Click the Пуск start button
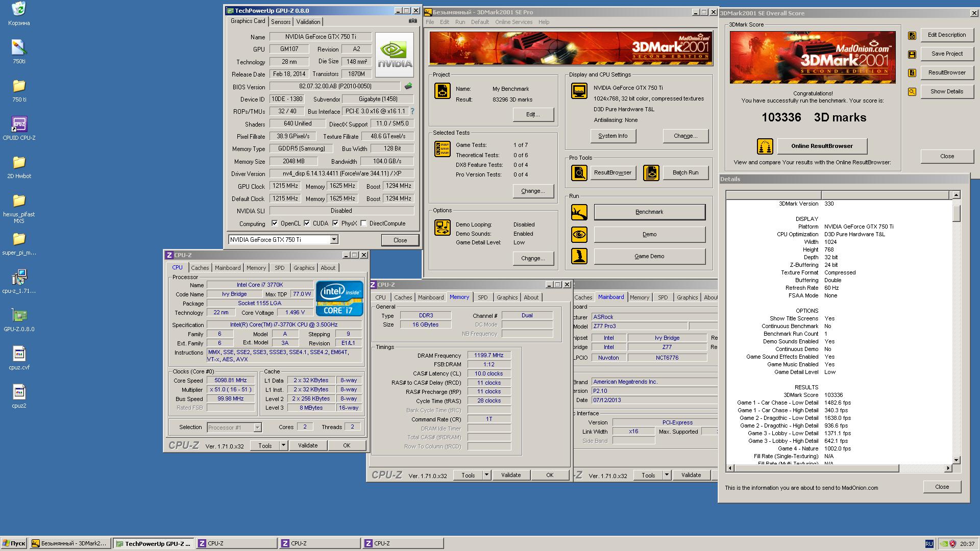This screenshot has width=980, height=551. (14, 543)
